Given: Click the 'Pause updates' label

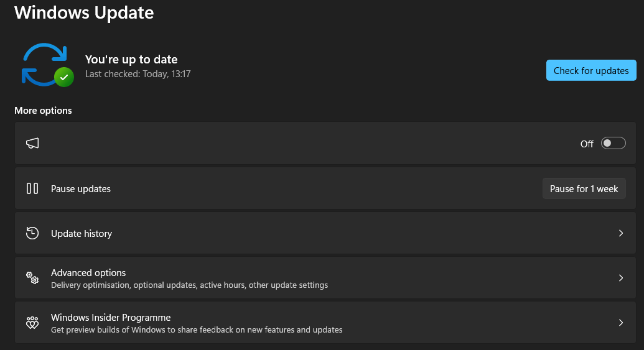Looking at the screenshot, I should (x=81, y=189).
